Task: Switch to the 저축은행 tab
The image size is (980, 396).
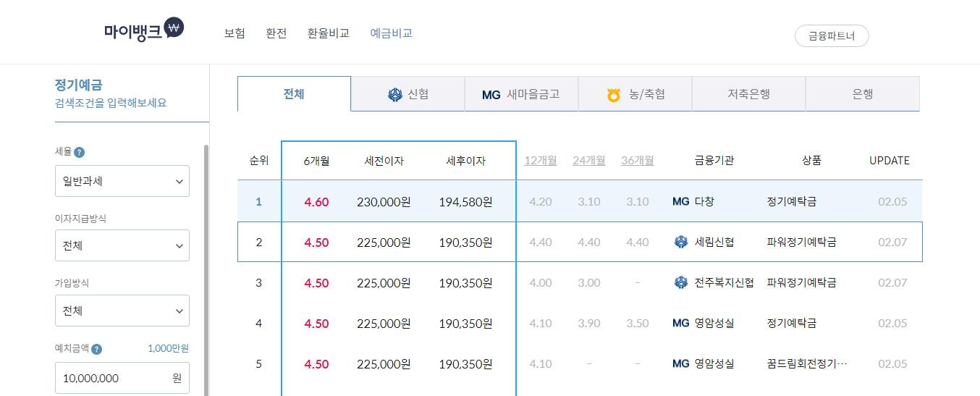Action: pos(748,94)
